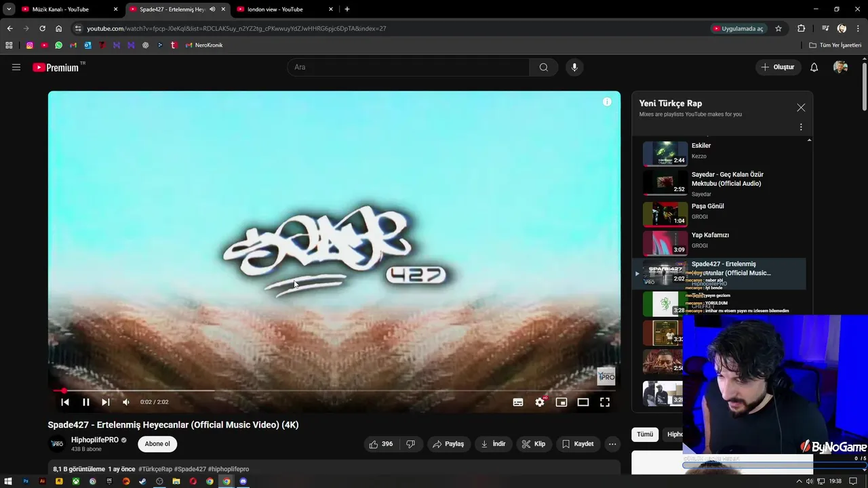The height and width of the screenshot is (488, 868).
Task: Save video using Kaydet button
Action: (x=578, y=444)
